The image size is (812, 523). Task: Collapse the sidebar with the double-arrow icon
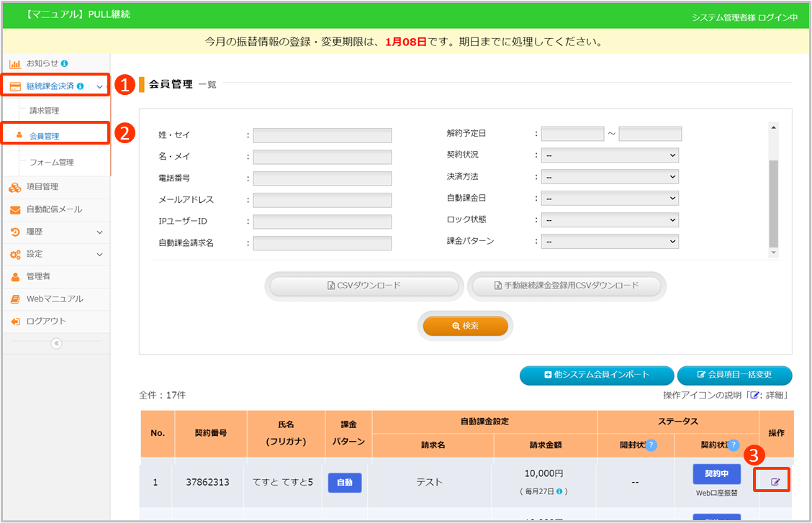pyautogui.click(x=56, y=344)
